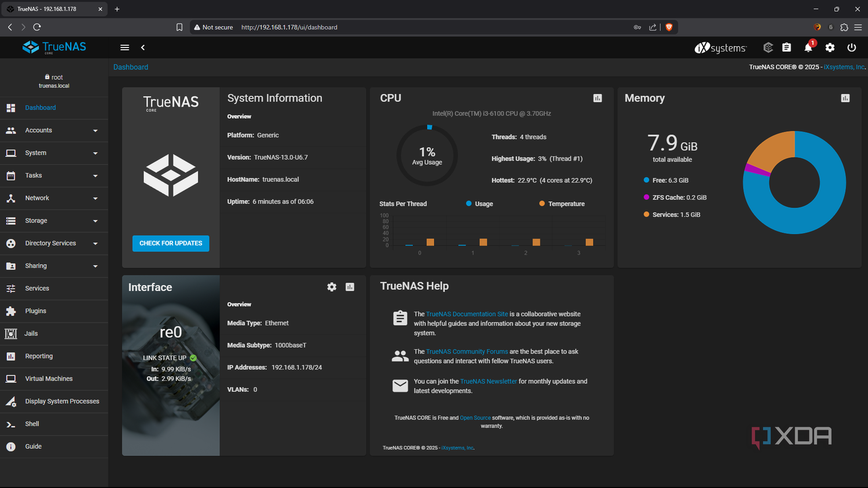Open the TrueNAS Newsletter link
Screen dimensions: 868x488
click(488, 382)
